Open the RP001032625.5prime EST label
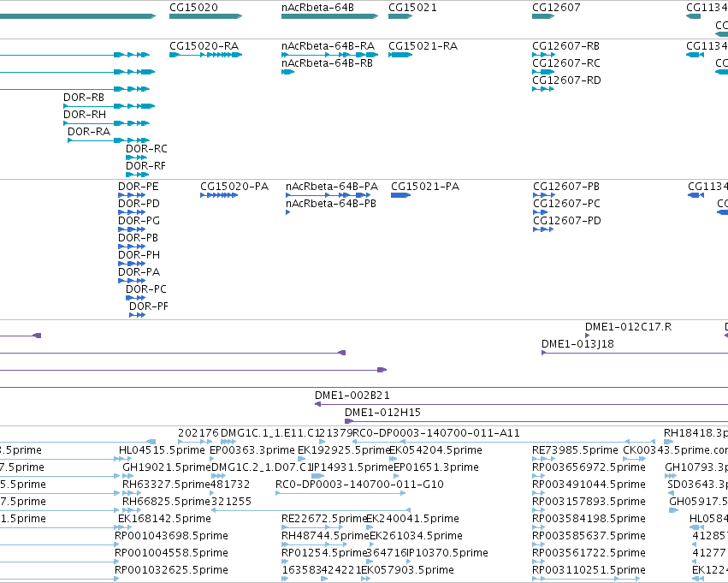 [x=171, y=571]
